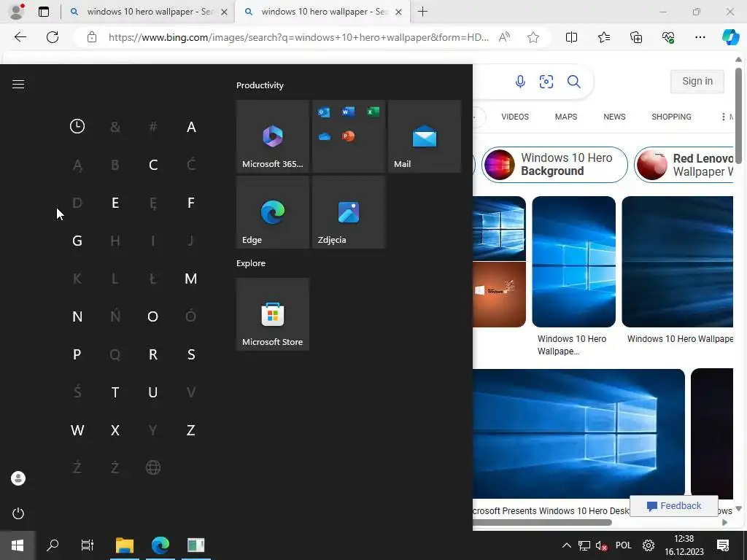Select letter Z in alphabet grid
Viewport: 747px width, 560px height.
191,430
